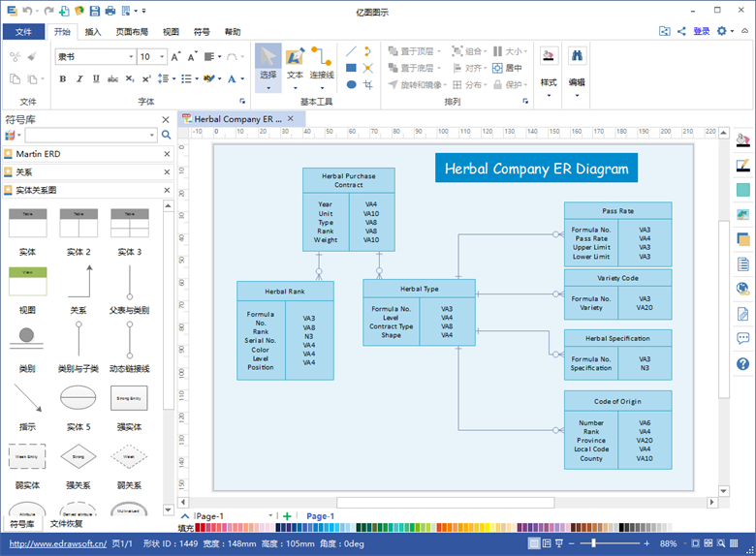Open the Help panel question icon

(x=743, y=364)
